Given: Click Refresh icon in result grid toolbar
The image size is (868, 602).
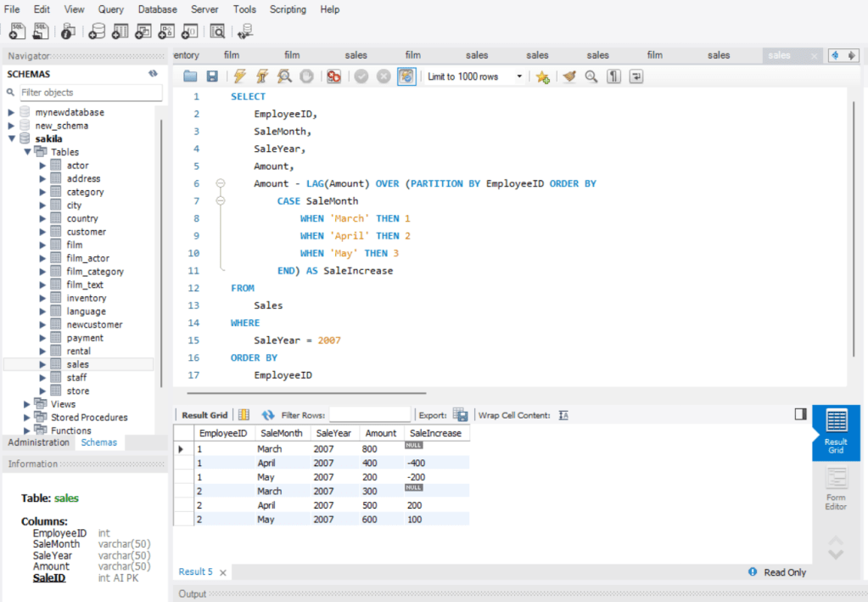Looking at the screenshot, I should click(268, 415).
